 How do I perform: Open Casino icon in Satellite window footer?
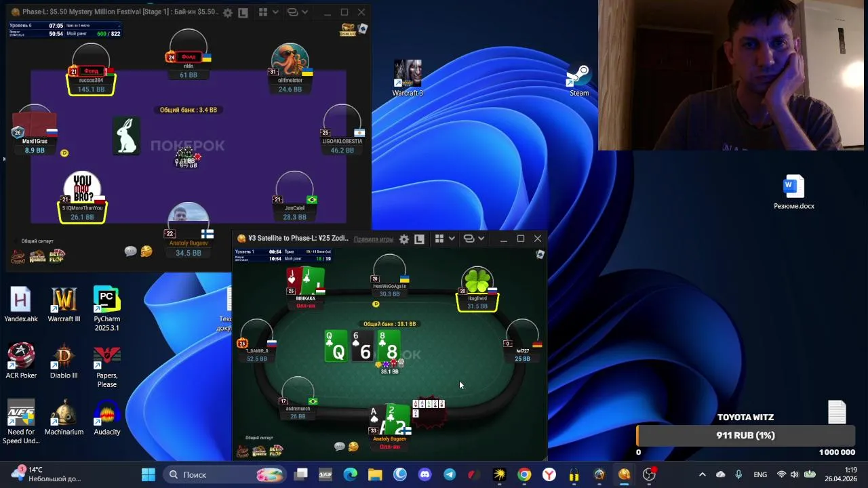tap(243, 451)
